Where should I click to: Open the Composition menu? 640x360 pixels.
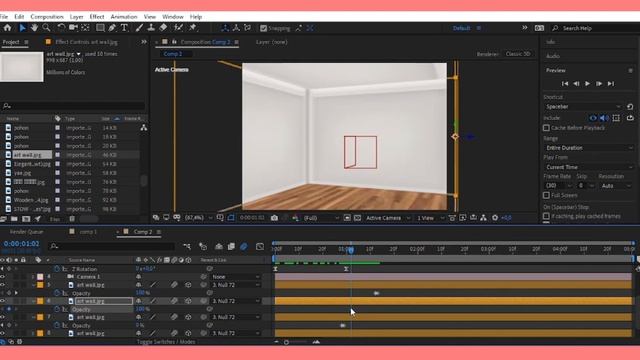pyautogui.click(x=47, y=17)
